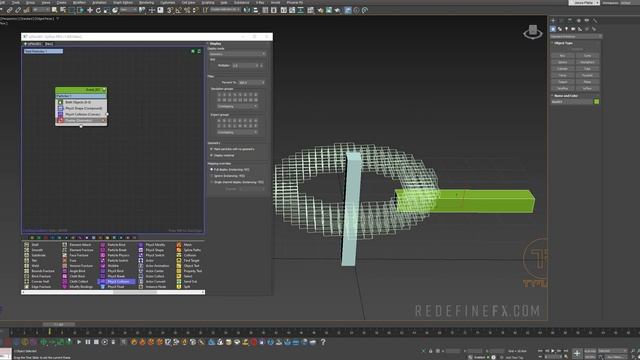
Task: Choose the Actor Animation operator
Action: 154,266
